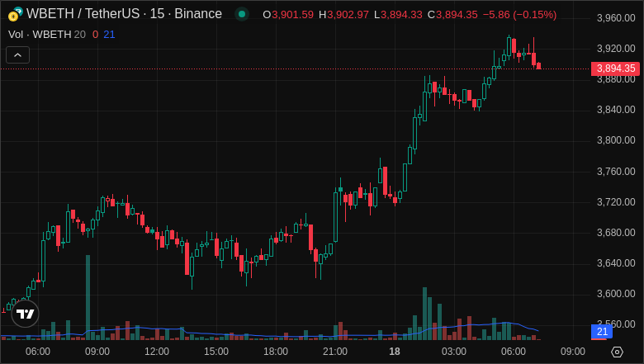Click the 3,760.00 price axis label

[616, 171]
